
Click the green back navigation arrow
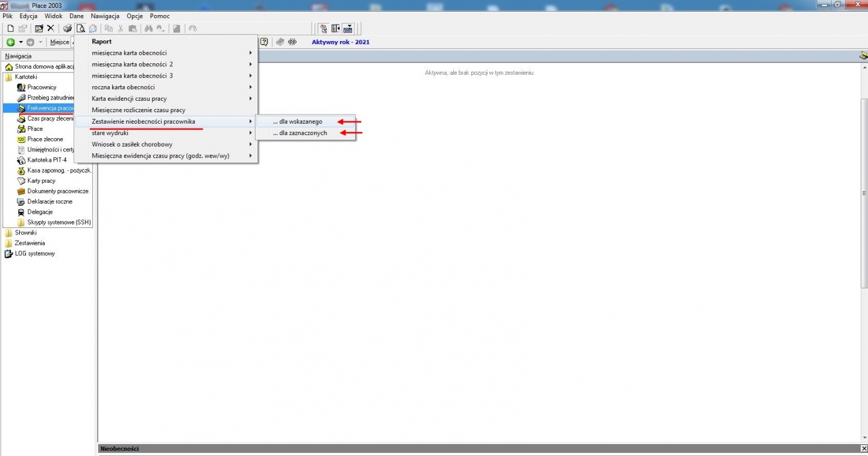(x=10, y=42)
